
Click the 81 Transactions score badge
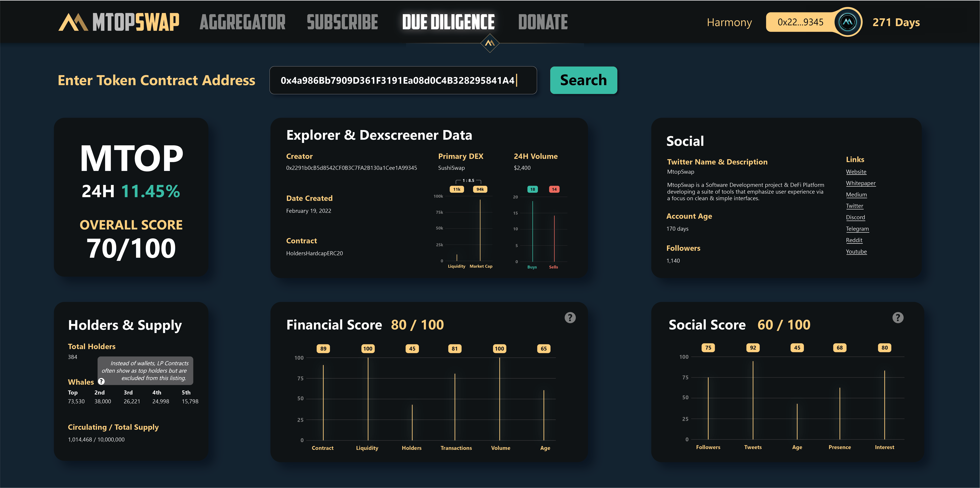(x=455, y=348)
